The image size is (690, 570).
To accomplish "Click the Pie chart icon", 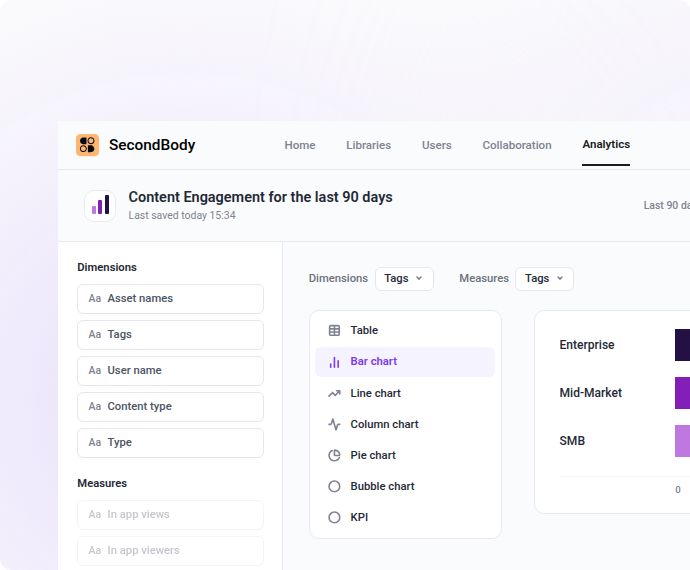I will point(334,455).
